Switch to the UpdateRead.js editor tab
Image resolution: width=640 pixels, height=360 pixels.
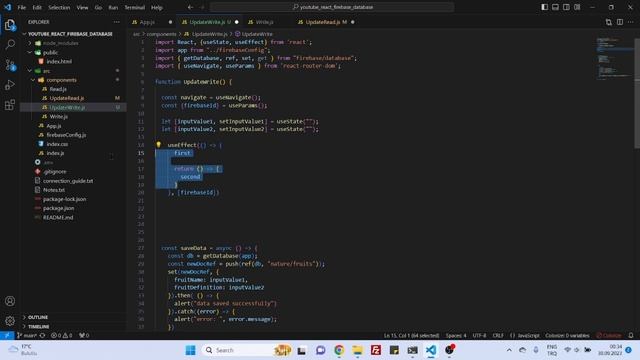(x=326, y=22)
